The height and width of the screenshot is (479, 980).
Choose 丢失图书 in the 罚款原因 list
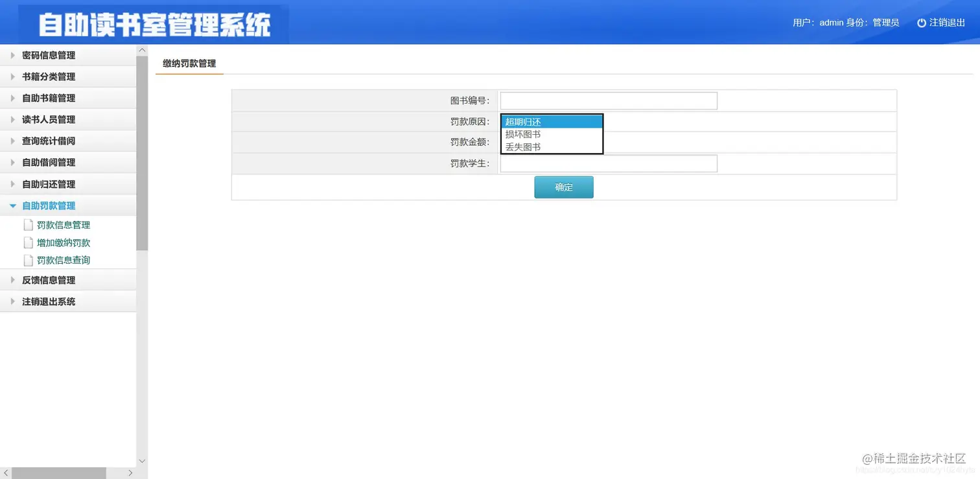(x=552, y=147)
